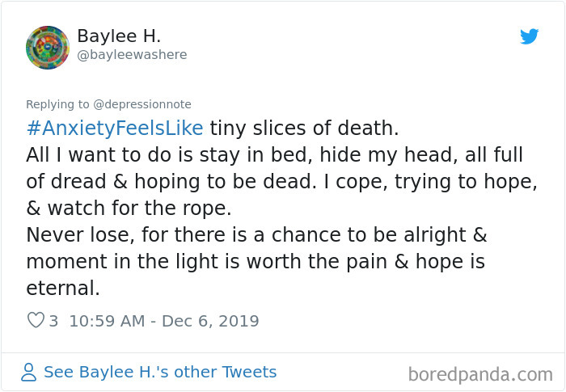Click the line starting "All I want"

274,154
